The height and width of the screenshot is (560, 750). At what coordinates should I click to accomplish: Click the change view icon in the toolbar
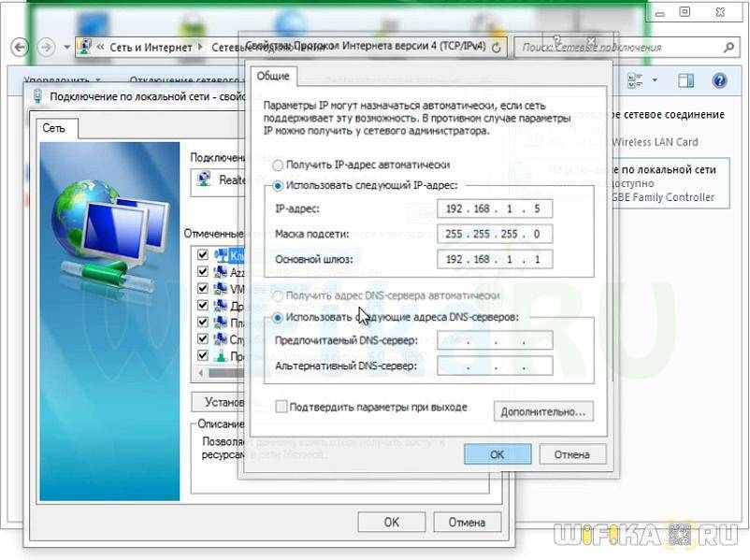(636, 81)
